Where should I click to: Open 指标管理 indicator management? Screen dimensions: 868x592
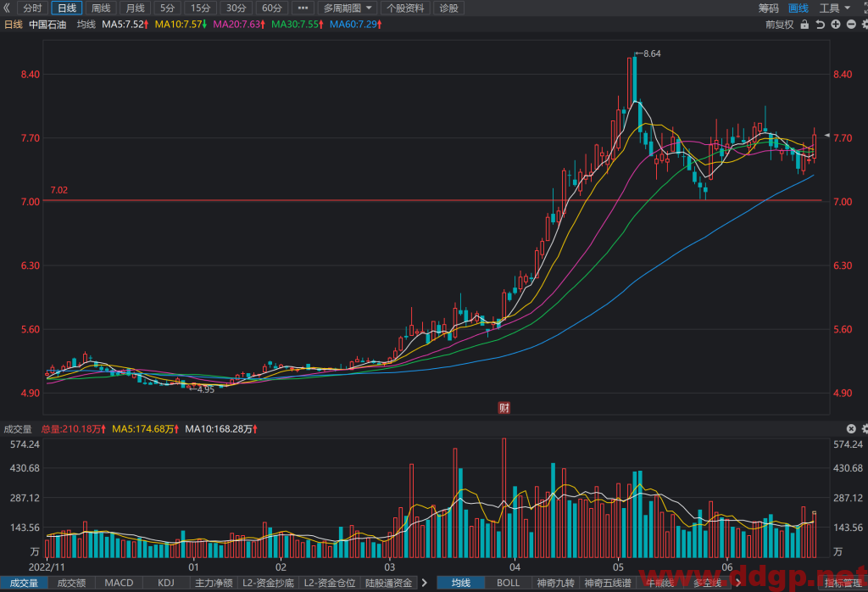(x=843, y=583)
